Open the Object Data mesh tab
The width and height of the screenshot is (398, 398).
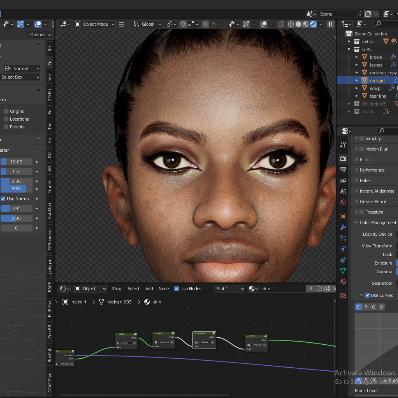(343, 271)
